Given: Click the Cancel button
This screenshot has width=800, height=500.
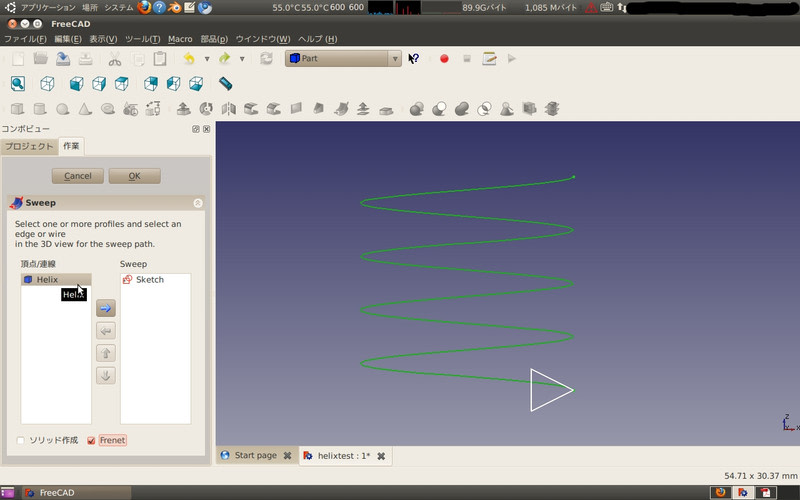Looking at the screenshot, I should point(78,176).
